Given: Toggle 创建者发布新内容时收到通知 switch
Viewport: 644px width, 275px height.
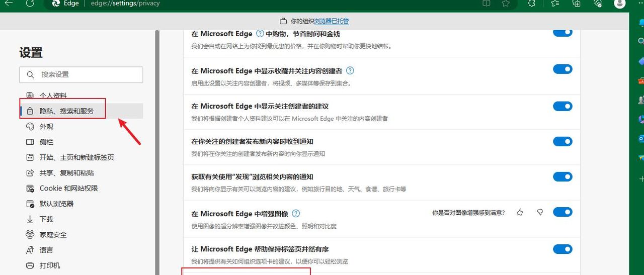Looking at the screenshot, I should [562, 142].
